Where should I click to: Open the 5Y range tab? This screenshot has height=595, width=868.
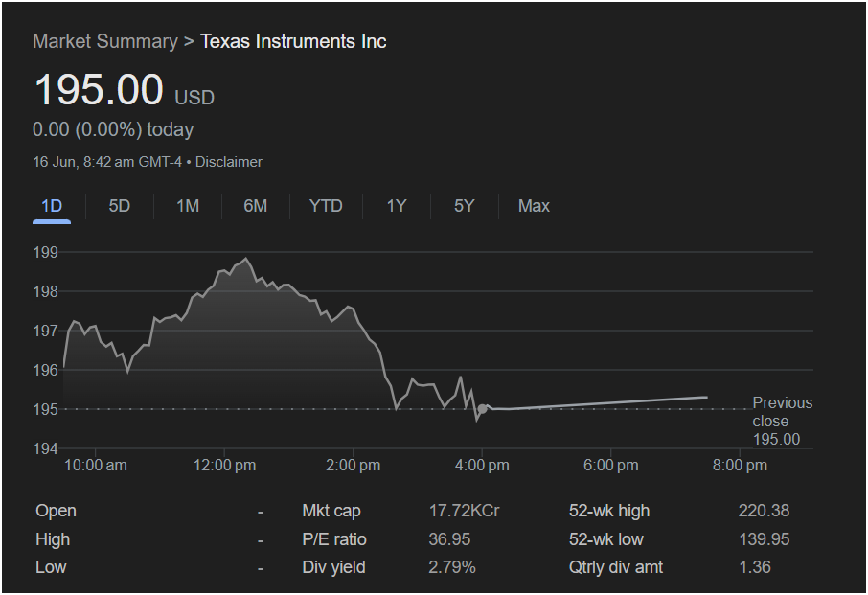[465, 206]
